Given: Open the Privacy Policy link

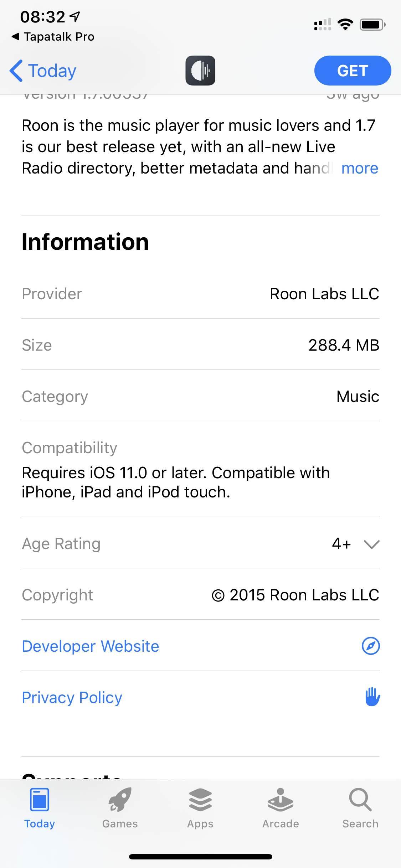Looking at the screenshot, I should tap(72, 697).
